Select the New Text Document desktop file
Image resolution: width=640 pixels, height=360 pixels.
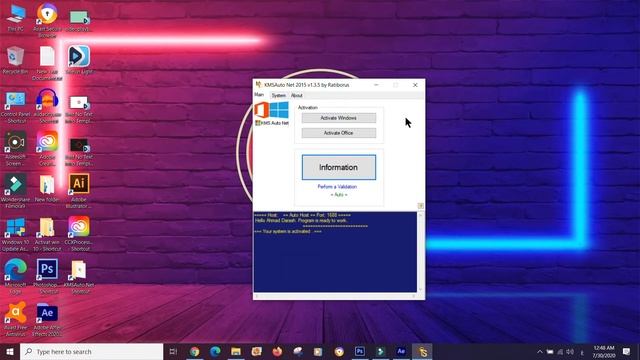[47, 63]
